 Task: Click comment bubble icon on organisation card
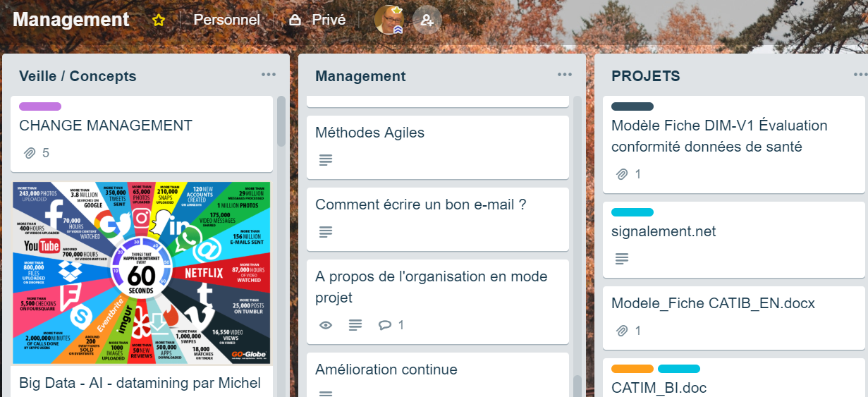tap(385, 325)
